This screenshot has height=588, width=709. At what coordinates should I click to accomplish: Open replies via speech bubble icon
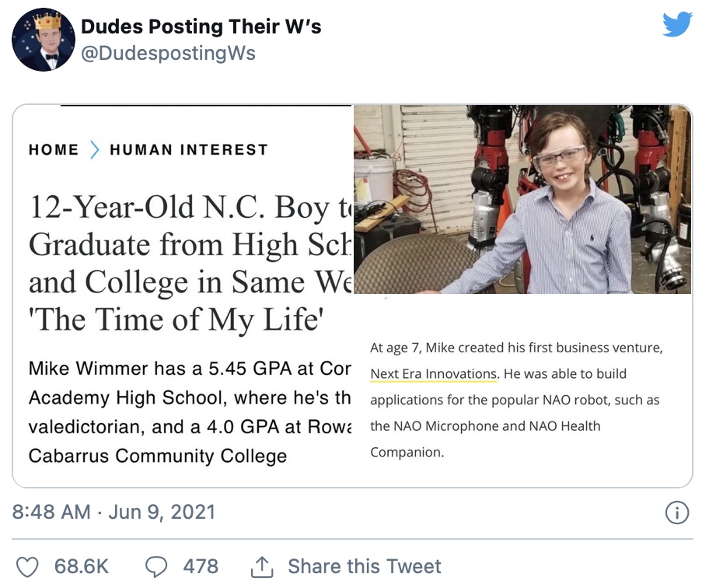click(x=156, y=567)
